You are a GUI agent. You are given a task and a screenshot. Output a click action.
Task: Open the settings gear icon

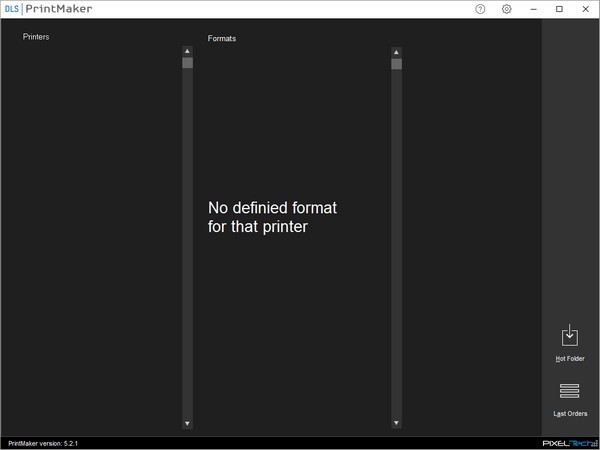point(506,9)
